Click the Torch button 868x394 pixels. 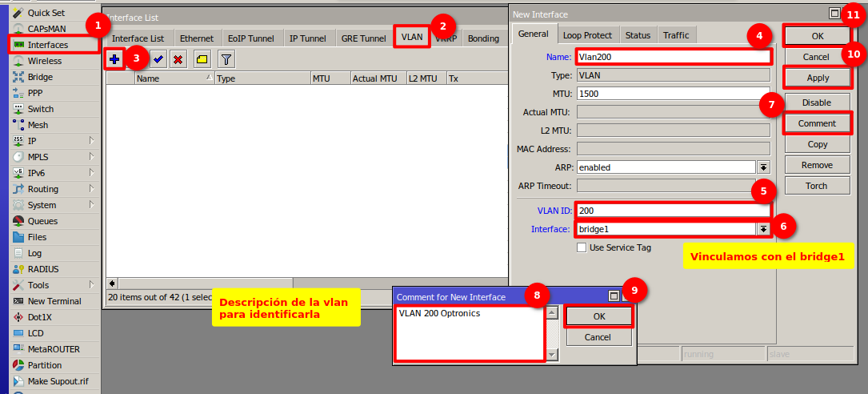tap(816, 186)
